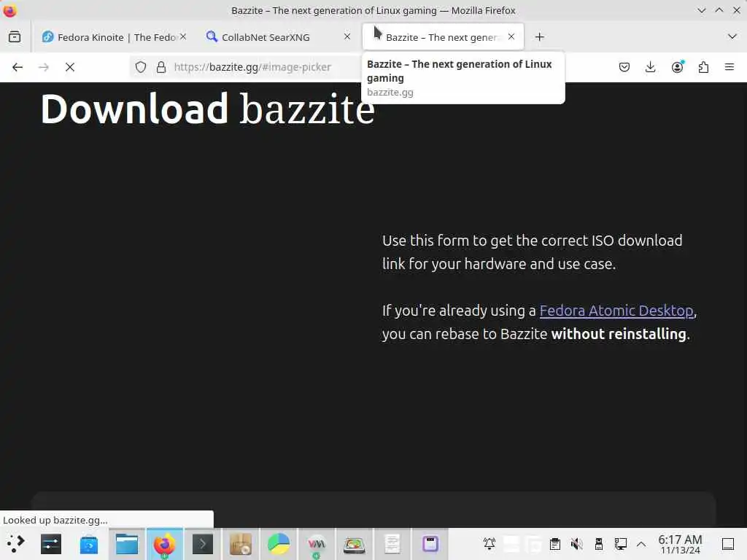
Task: Close the Bazzite tab
Action: click(x=511, y=36)
